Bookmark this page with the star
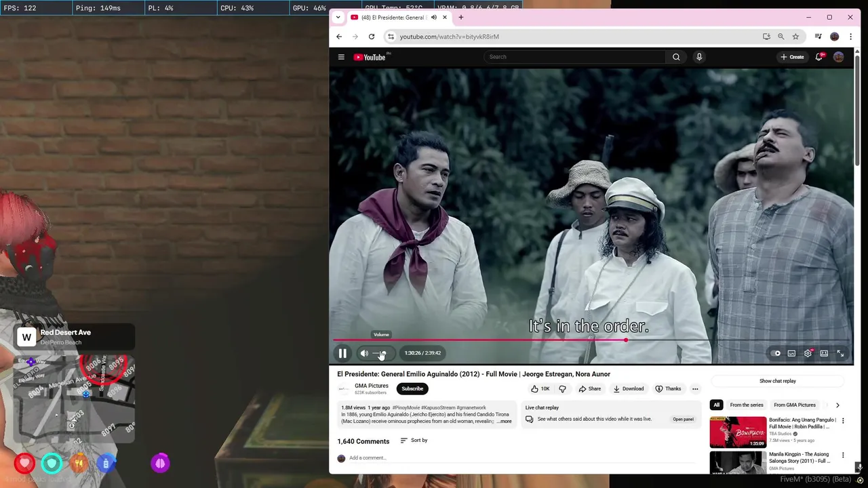Screen dimensions: 868x488 [x=795, y=37]
